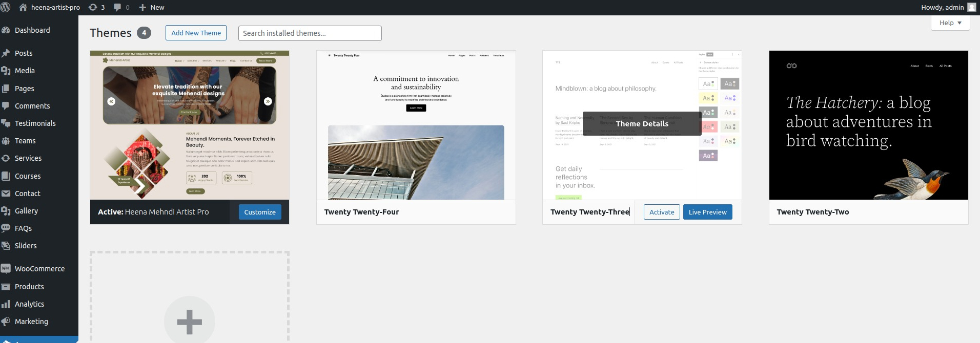Activate the Twenty Twenty-Three theme
This screenshot has height=343, width=980.
(662, 212)
